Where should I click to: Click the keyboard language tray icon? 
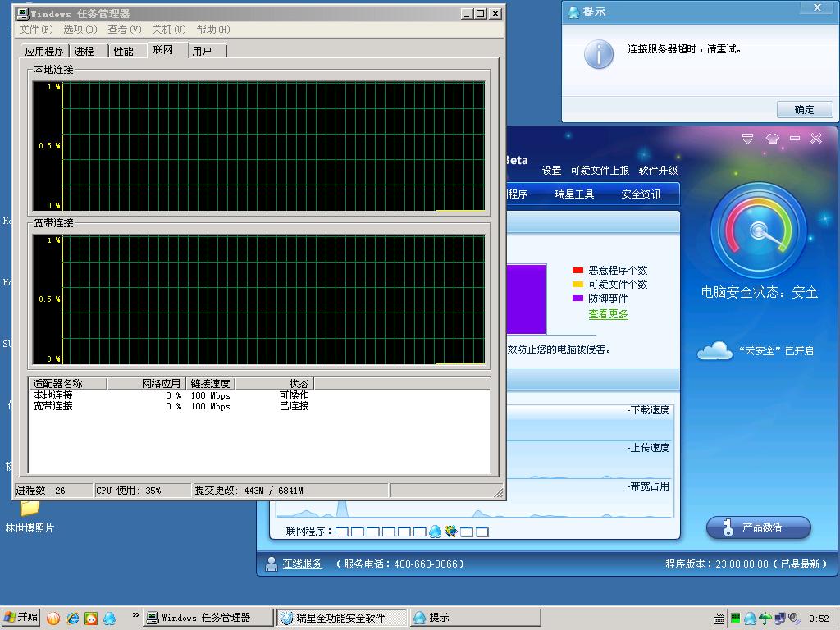point(719,619)
